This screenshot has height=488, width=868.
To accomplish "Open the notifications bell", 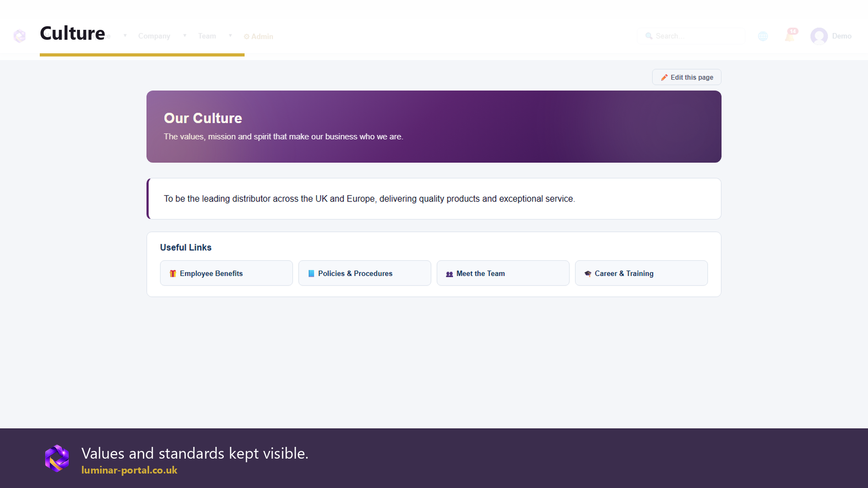I will tap(790, 35).
